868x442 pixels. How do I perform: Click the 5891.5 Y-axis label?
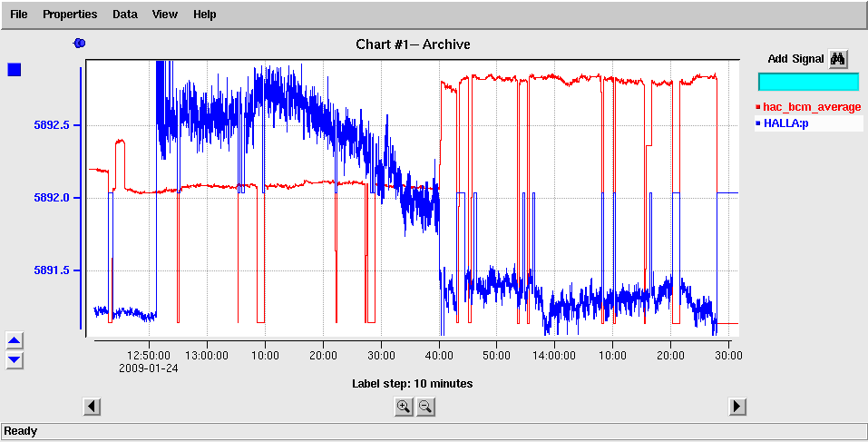coord(54,270)
